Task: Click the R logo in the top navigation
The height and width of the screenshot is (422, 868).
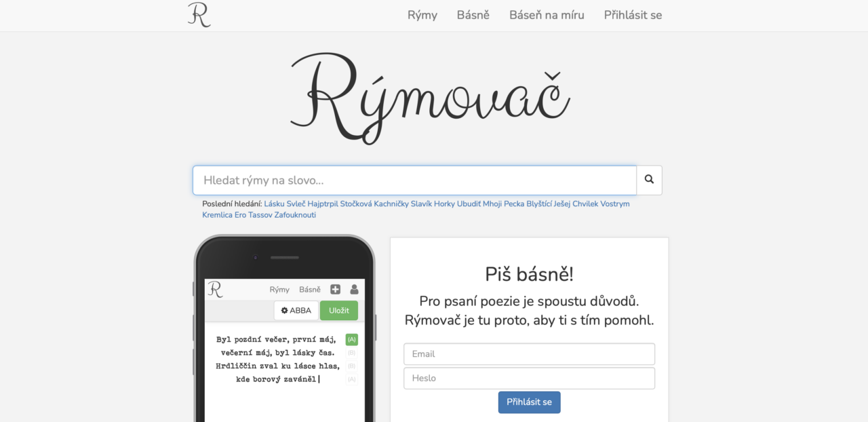Action: click(199, 14)
